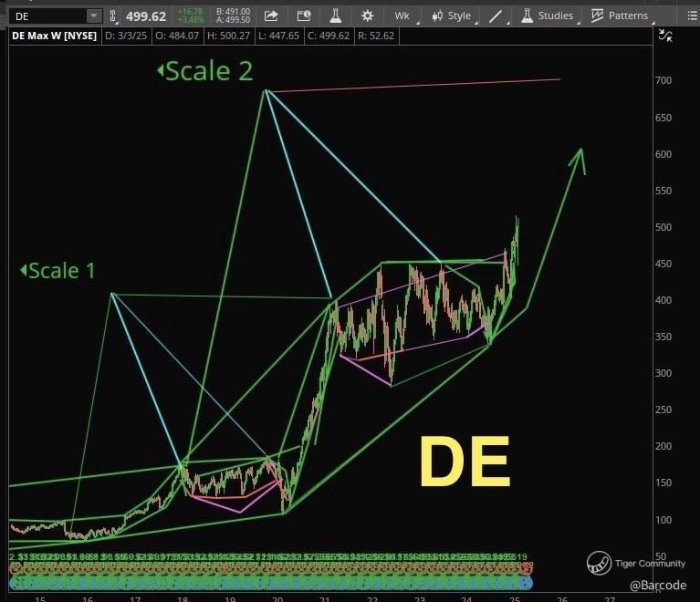Click the symbol link clip icon
This screenshot has height=602, width=700.
(x=112, y=16)
